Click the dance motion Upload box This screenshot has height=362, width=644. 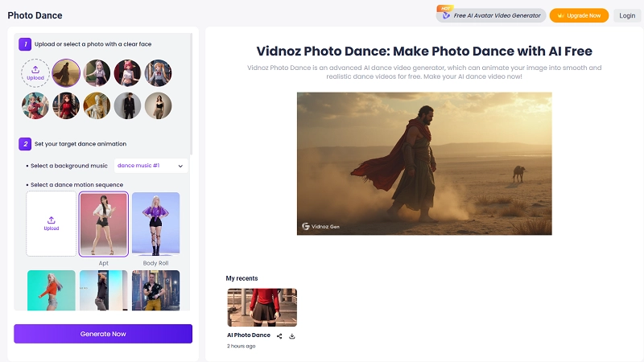pos(52,224)
